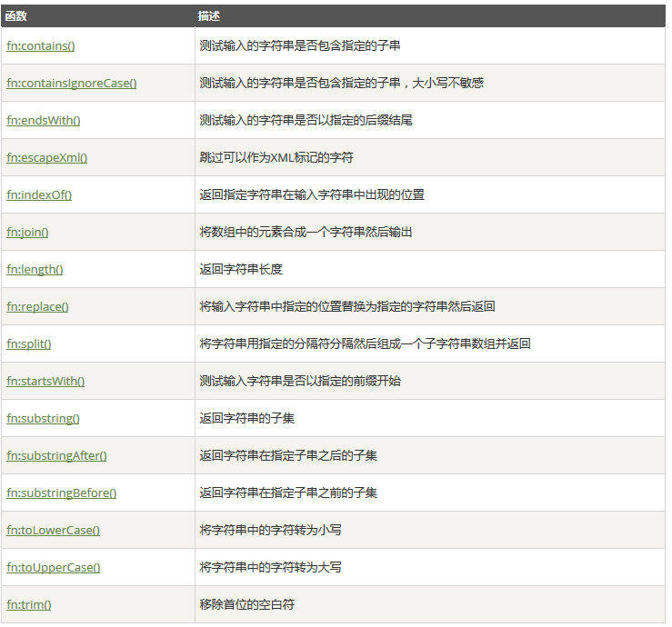Open the fn:escapeXml() link

pyautogui.click(x=46, y=157)
